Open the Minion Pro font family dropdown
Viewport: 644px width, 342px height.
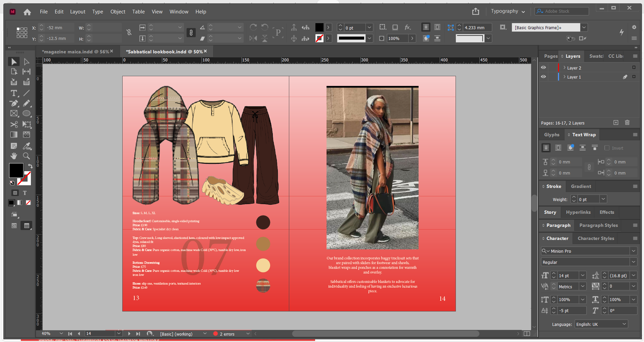point(634,251)
